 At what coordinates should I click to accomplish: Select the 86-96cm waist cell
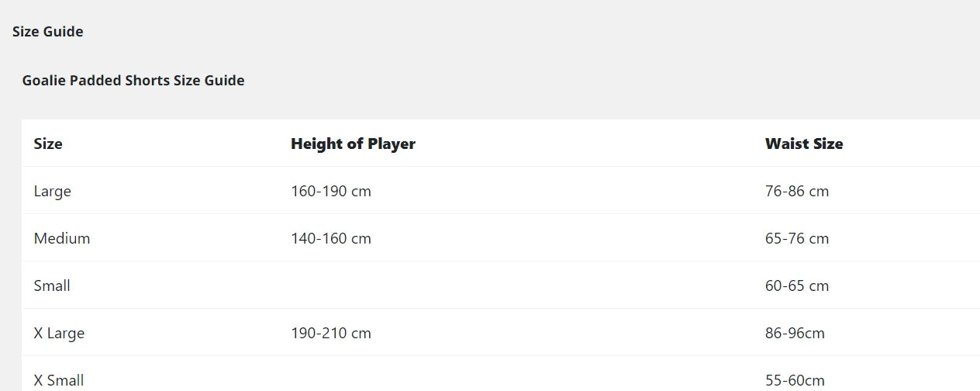(x=795, y=333)
